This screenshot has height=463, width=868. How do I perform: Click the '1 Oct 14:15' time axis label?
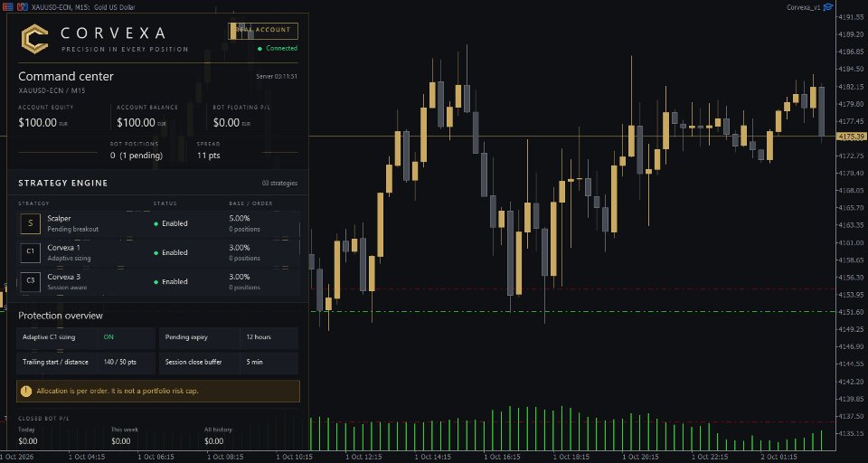[x=433, y=457]
